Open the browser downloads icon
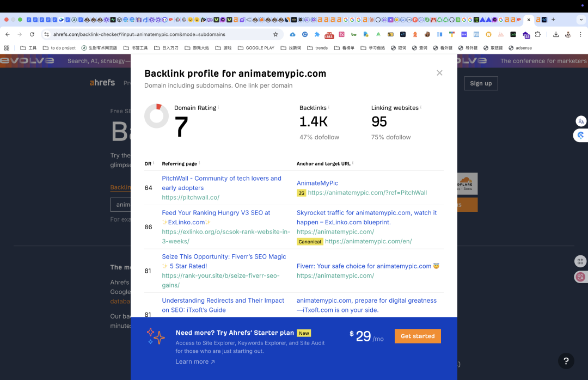This screenshot has height=380, width=588. (x=556, y=34)
